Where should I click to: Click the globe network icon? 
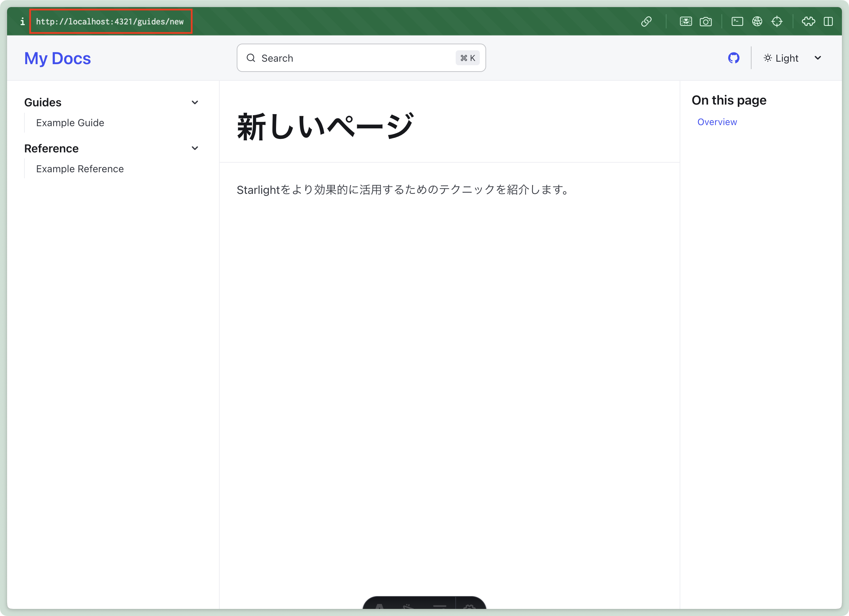(757, 21)
